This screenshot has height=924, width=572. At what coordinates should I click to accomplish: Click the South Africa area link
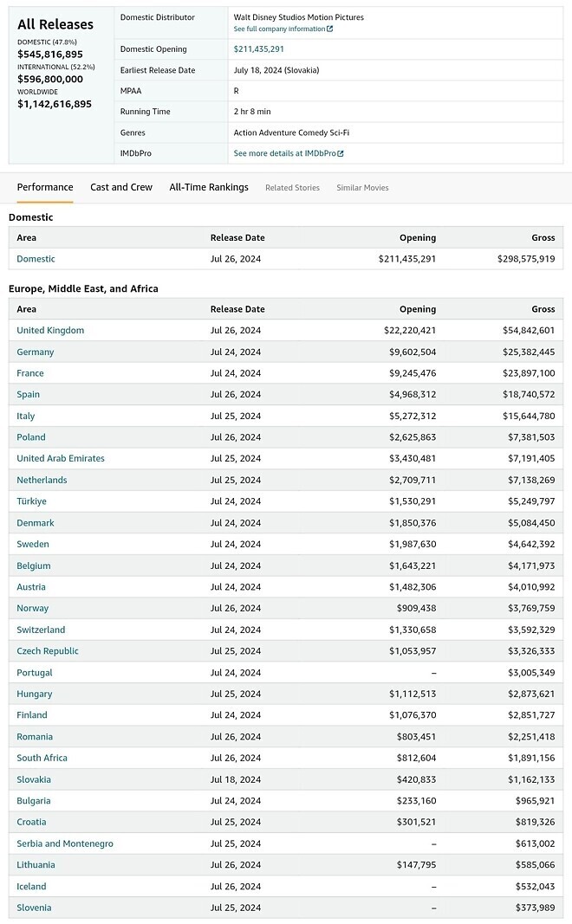[42, 758]
